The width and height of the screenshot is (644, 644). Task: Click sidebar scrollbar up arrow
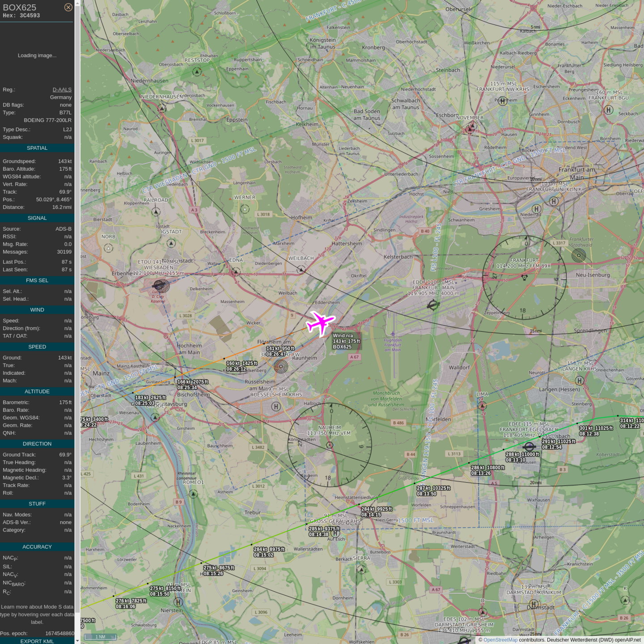[77, 3]
